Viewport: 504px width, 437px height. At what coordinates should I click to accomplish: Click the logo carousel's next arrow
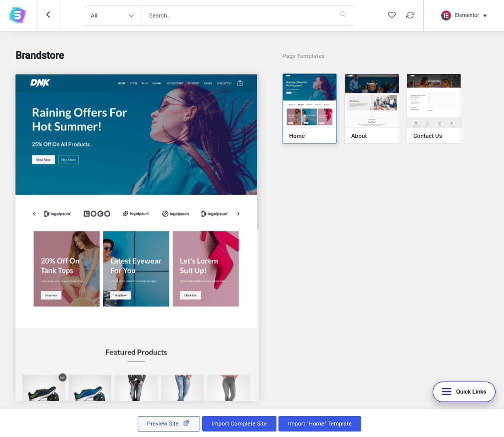[238, 214]
